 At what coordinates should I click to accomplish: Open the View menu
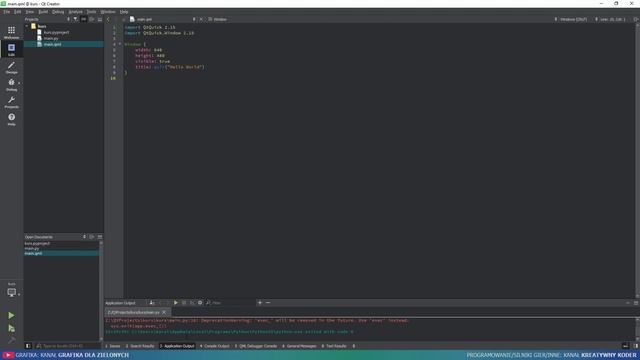(30, 12)
